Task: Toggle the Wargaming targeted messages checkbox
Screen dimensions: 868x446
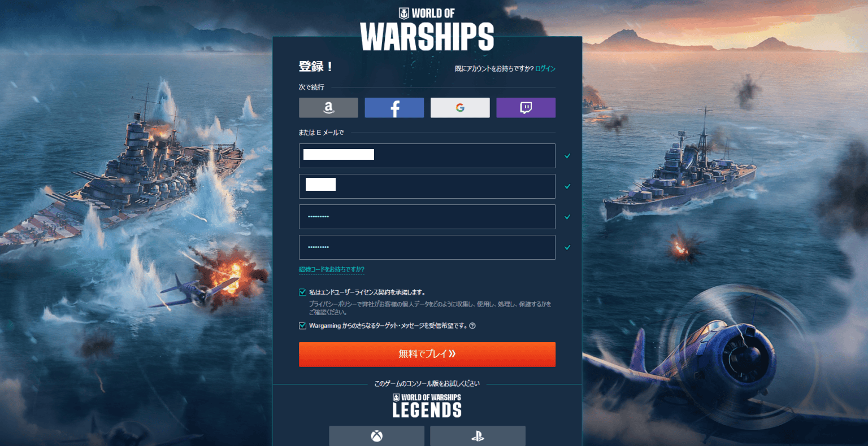Action: (302, 326)
